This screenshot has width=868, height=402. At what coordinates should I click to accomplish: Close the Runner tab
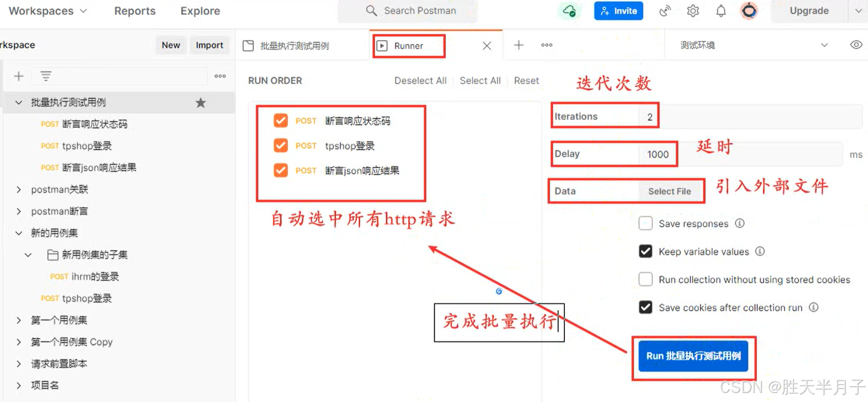tap(487, 46)
